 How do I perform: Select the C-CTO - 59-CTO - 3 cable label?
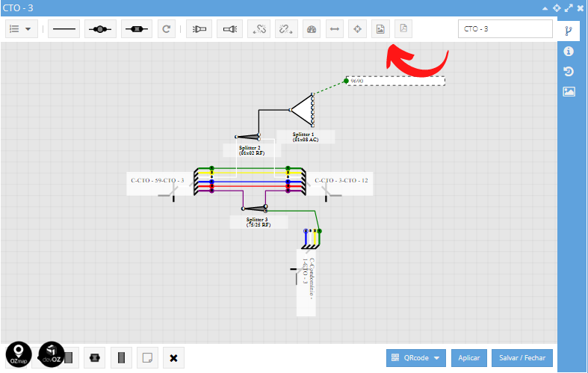[x=158, y=180]
